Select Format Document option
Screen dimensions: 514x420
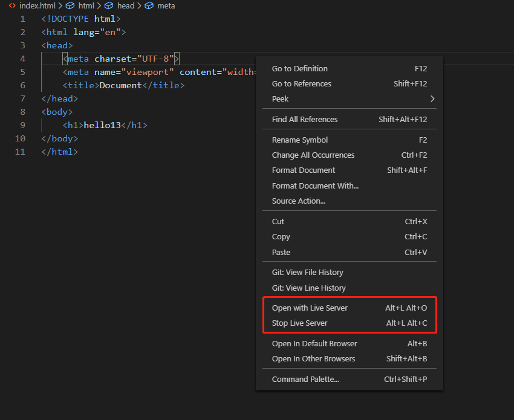[304, 170]
